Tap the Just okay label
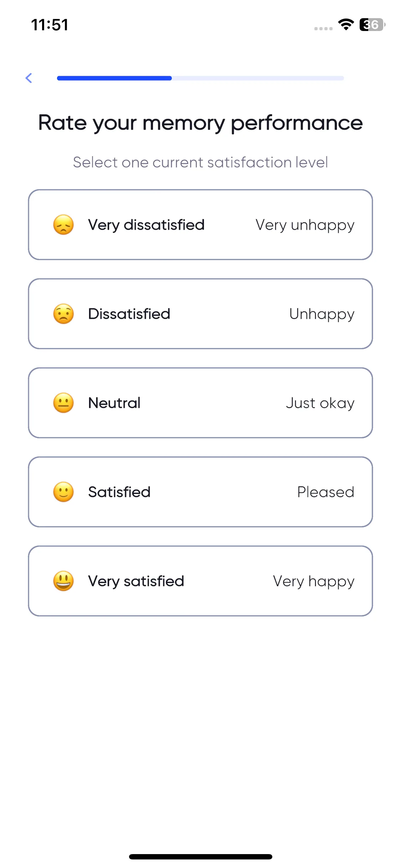This screenshot has height=868, width=401. [x=320, y=403]
